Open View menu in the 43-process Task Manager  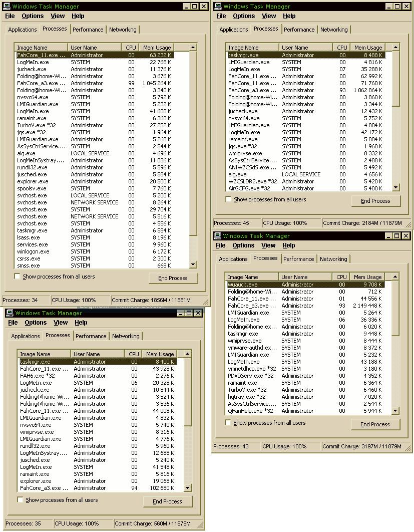tap(268, 245)
